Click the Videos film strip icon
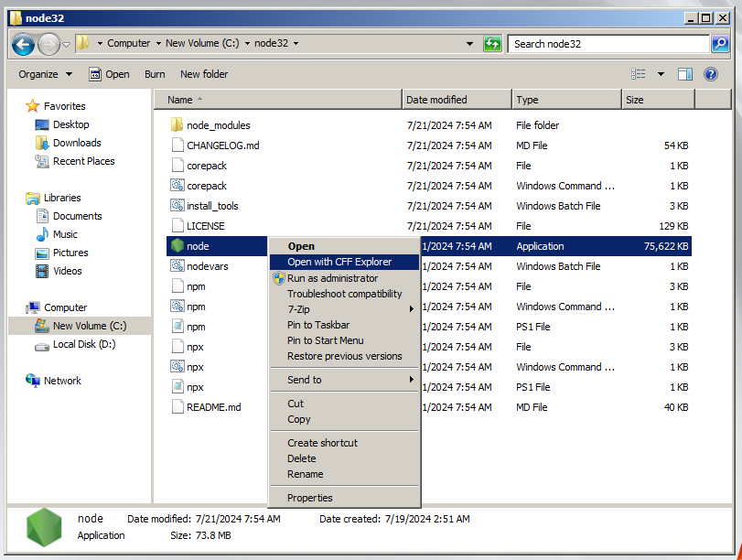 coord(42,271)
